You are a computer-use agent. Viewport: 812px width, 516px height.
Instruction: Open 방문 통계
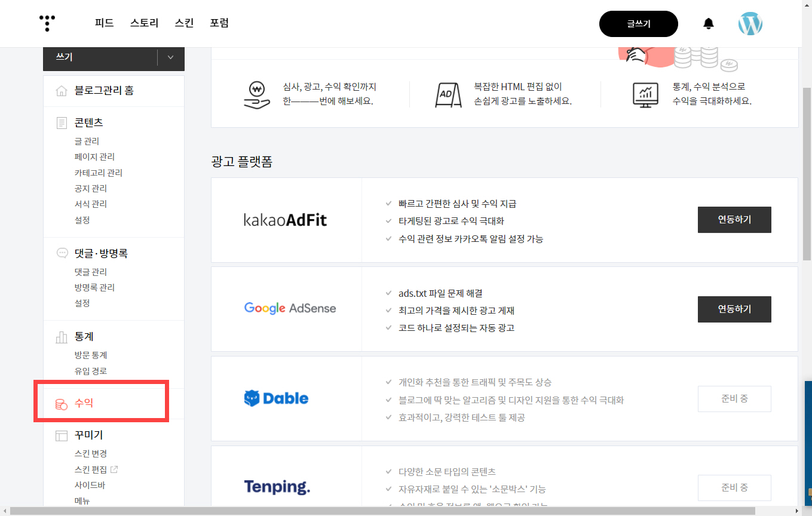(x=91, y=355)
